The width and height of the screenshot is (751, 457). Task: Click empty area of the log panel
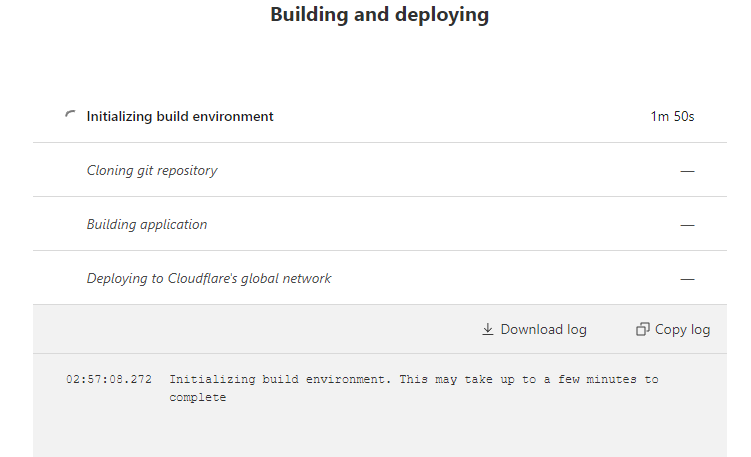pos(400,432)
